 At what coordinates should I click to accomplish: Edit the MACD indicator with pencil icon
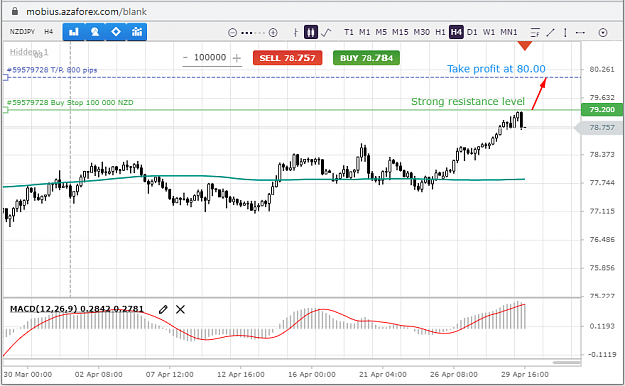163,309
